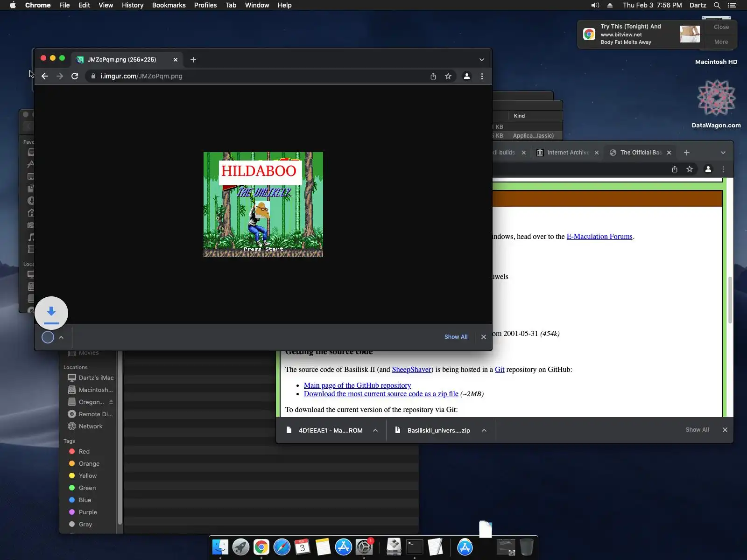Open the Apple menu
Image resolution: width=747 pixels, height=560 pixels.
[x=13, y=5]
